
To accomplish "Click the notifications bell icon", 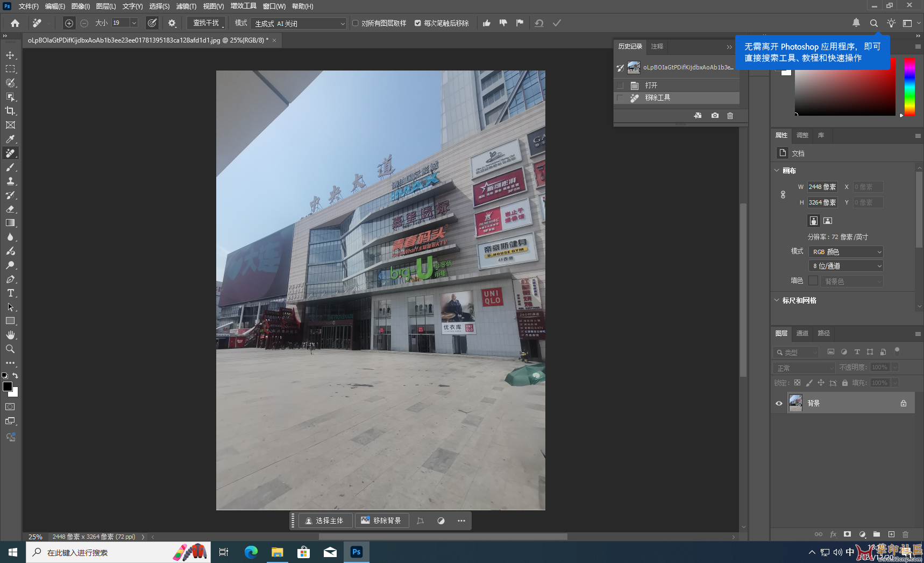I will pyautogui.click(x=856, y=23).
